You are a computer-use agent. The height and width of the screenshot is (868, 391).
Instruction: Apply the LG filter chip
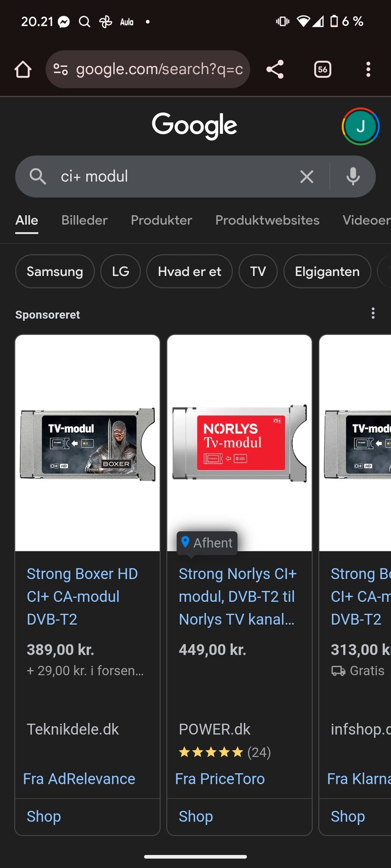click(x=121, y=271)
